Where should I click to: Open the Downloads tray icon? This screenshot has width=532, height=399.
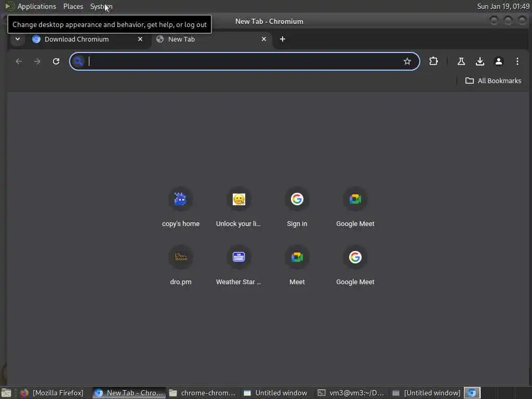[x=480, y=61]
